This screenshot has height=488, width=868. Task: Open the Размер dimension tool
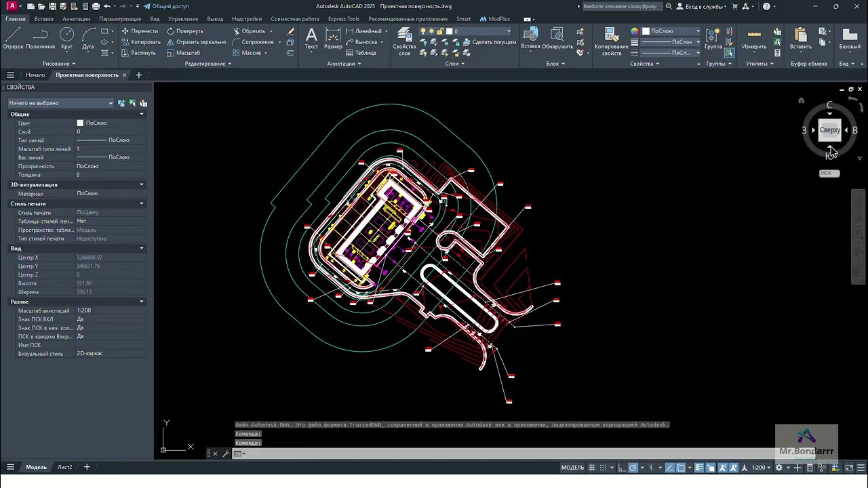point(333,39)
